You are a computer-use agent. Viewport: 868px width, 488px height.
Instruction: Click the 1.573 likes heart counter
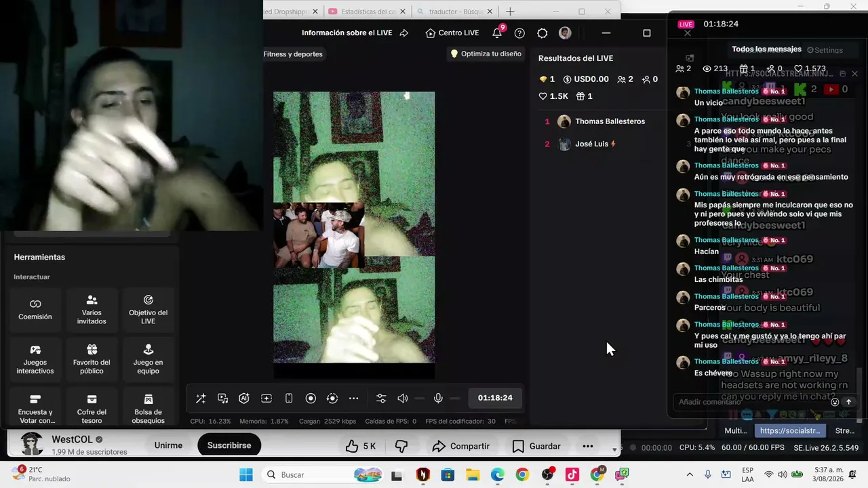click(810, 68)
